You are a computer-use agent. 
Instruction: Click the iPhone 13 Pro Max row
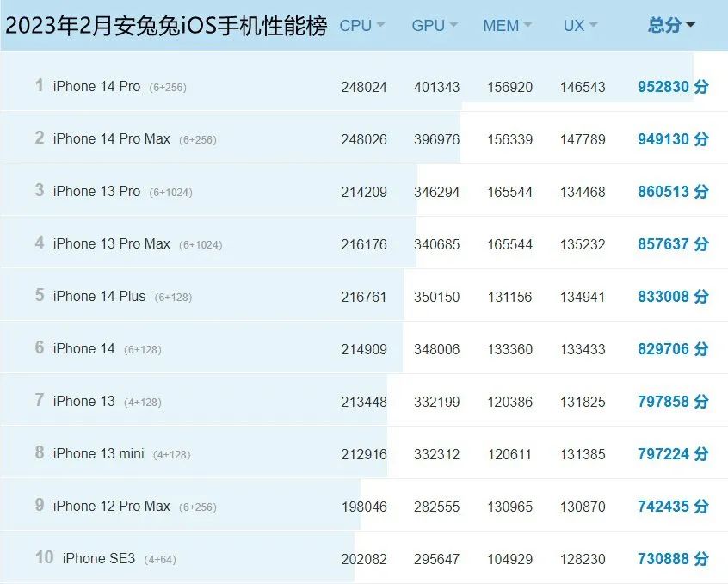point(109,243)
